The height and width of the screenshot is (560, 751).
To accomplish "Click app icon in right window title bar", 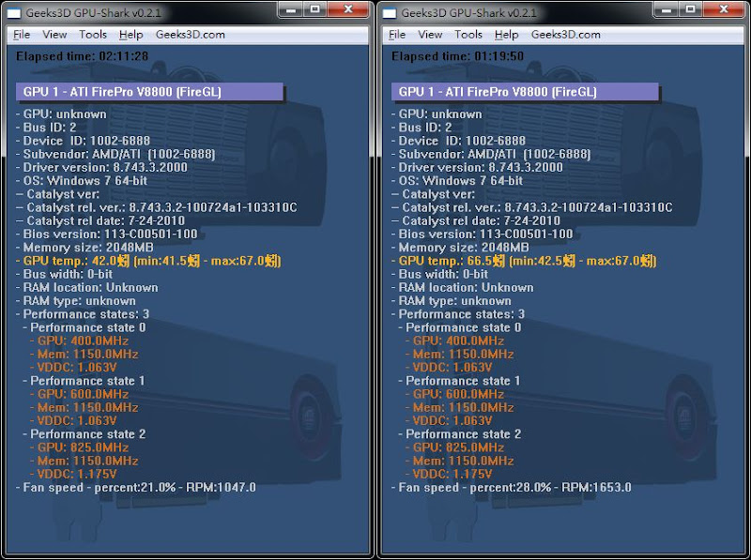I will 390,13.
